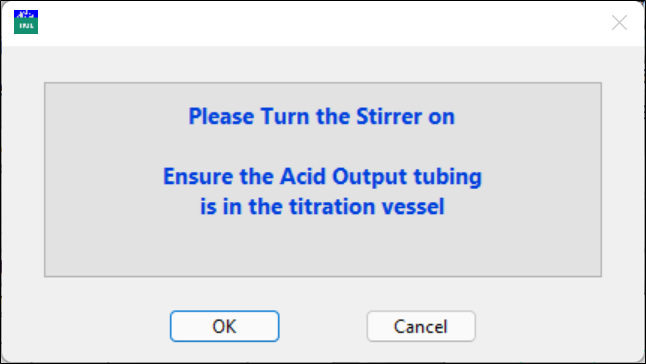This screenshot has height=364, width=646.
Task: Click the 'Ensure the Acid Output tubing' line
Action: (x=322, y=177)
